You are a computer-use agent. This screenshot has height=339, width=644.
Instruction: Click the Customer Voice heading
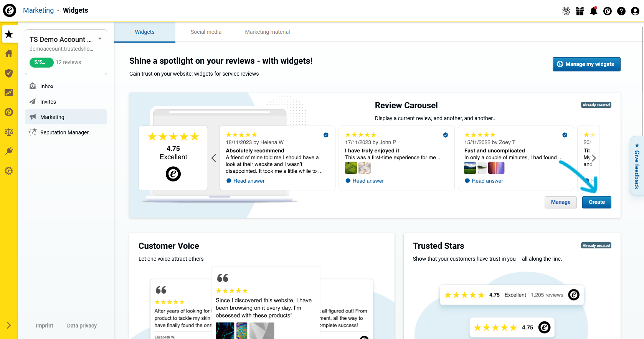click(169, 246)
